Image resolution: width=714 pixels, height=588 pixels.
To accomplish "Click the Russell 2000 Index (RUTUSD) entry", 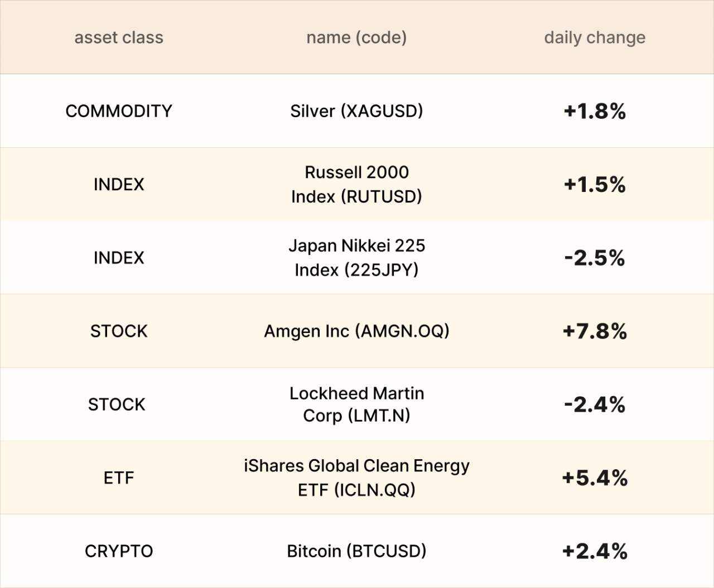I will pyautogui.click(x=356, y=184).
